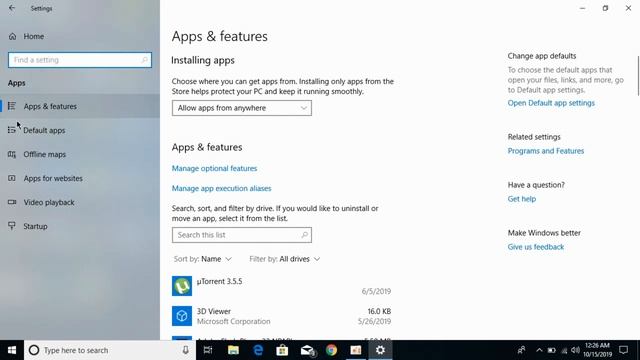This screenshot has height=360, width=640.
Task: Click the Default apps list icon
Action: coord(12,130)
